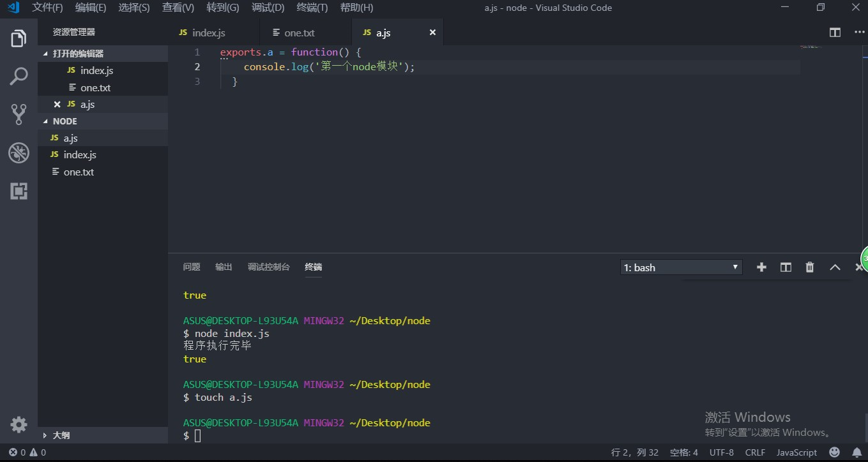868x462 pixels.
Task: Close a.js in open editors list
Action: [57, 105]
